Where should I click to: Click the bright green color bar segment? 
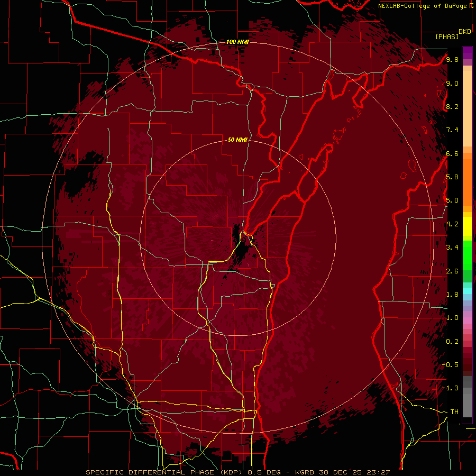[x=467, y=255]
